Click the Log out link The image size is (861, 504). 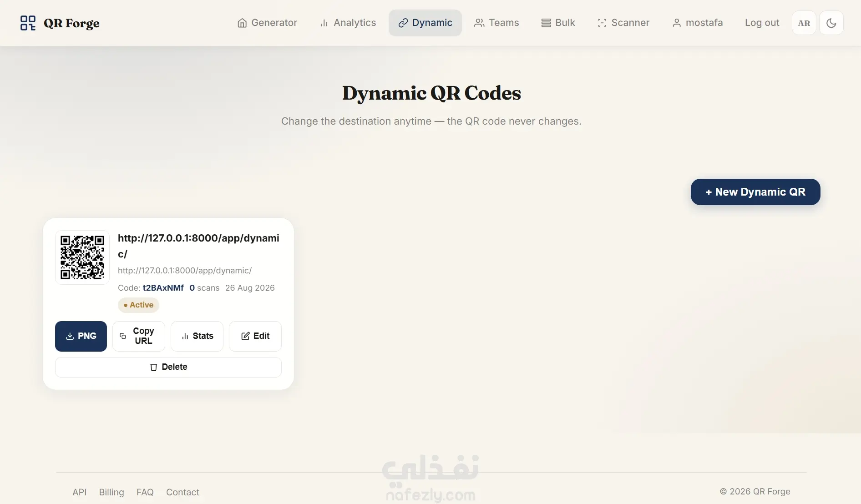click(x=762, y=23)
